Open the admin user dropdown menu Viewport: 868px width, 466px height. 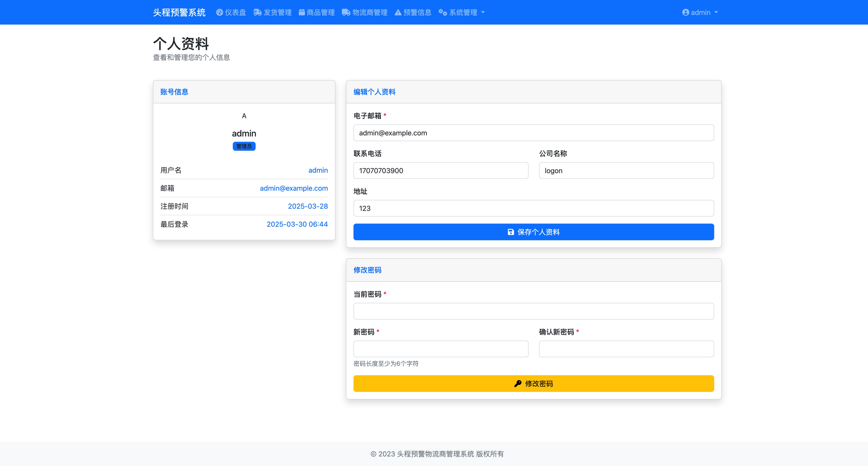701,13
